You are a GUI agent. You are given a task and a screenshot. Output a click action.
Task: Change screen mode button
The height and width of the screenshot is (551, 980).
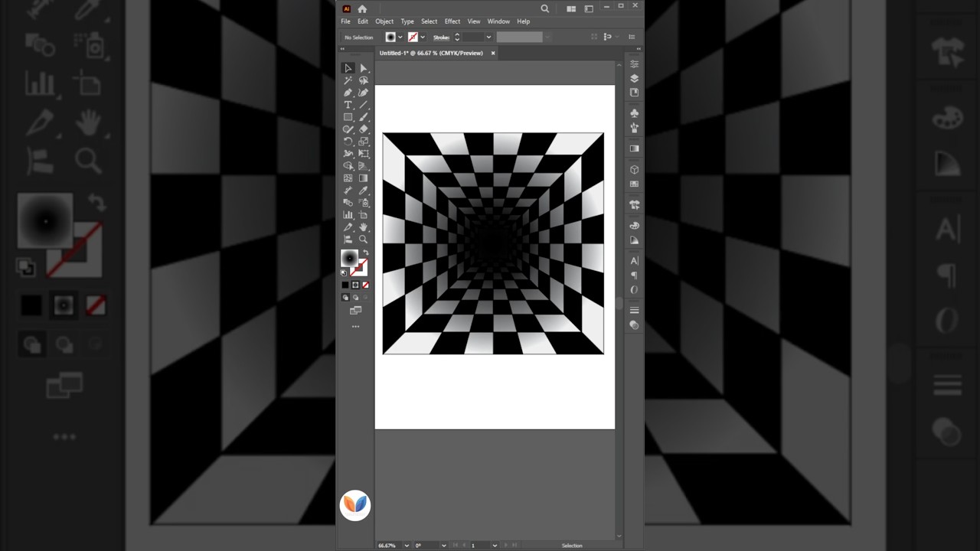355,311
